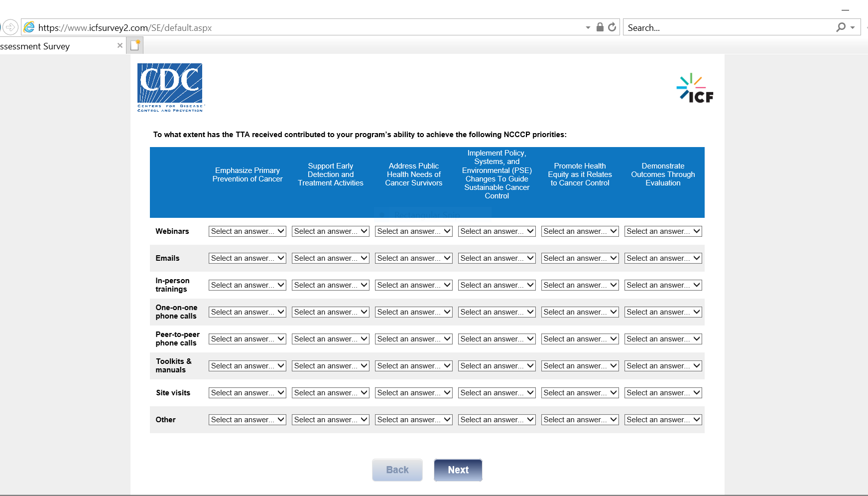Image resolution: width=868 pixels, height=496 pixels.
Task: Click the ICF logo
Action: coord(695,89)
